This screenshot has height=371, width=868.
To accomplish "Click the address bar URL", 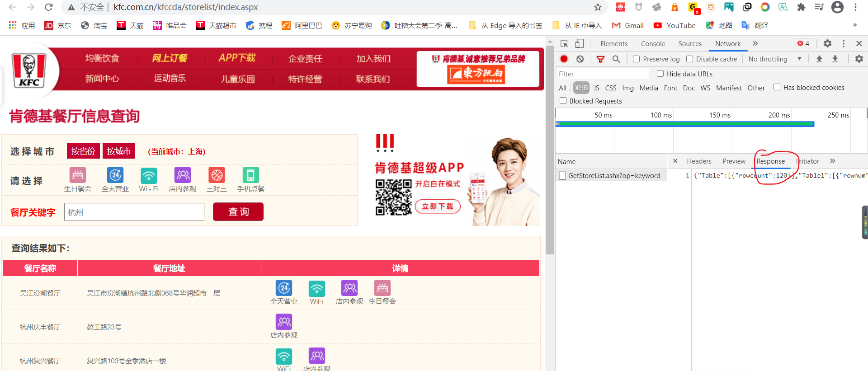I will click(186, 7).
